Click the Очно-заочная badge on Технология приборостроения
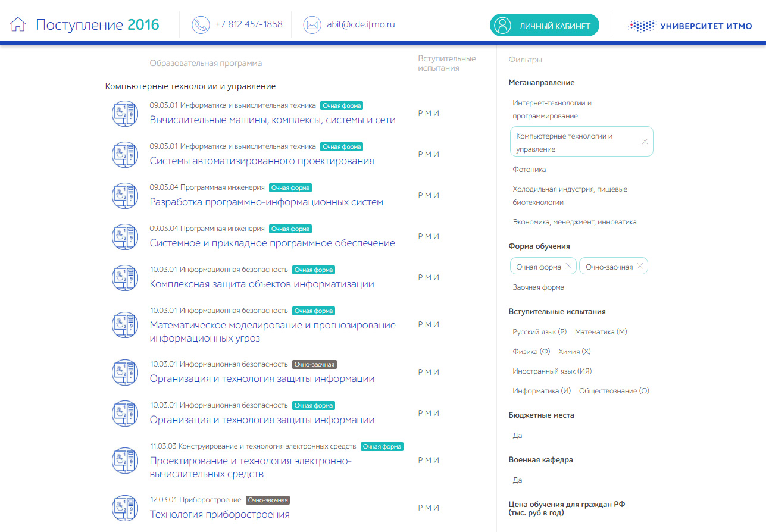Image resolution: width=766 pixels, height=532 pixels. (268, 500)
